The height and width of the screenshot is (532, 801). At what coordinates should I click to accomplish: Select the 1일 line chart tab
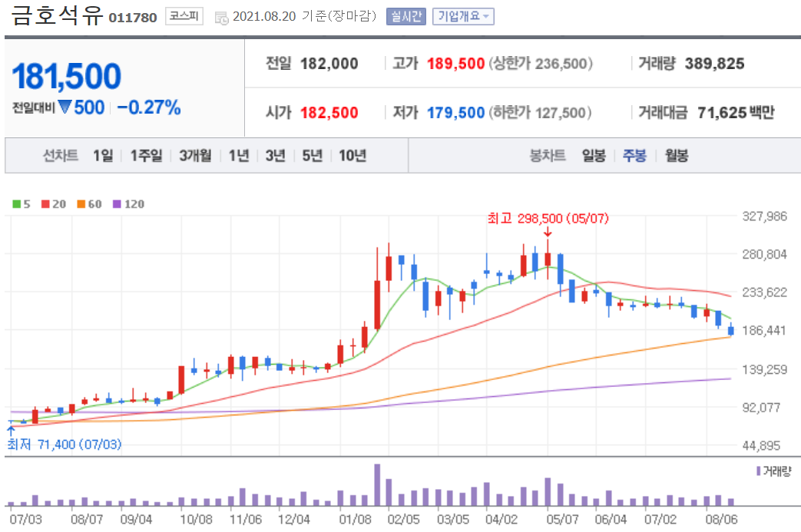tap(103, 155)
